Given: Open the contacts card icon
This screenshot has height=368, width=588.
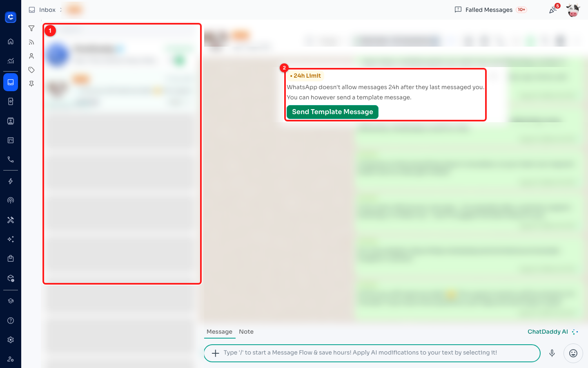Looking at the screenshot, I should [x=11, y=121].
